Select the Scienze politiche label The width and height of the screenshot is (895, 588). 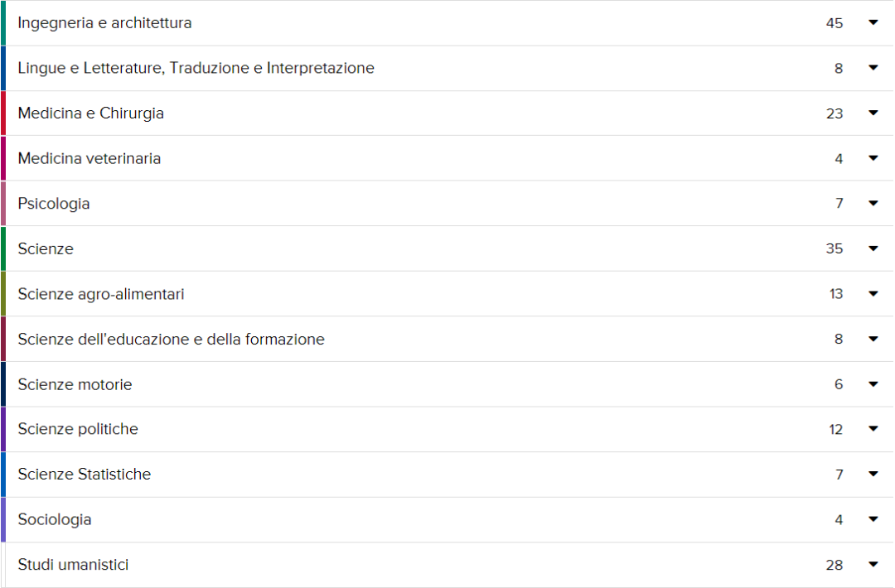pyautogui.click(x=78, y=429)
